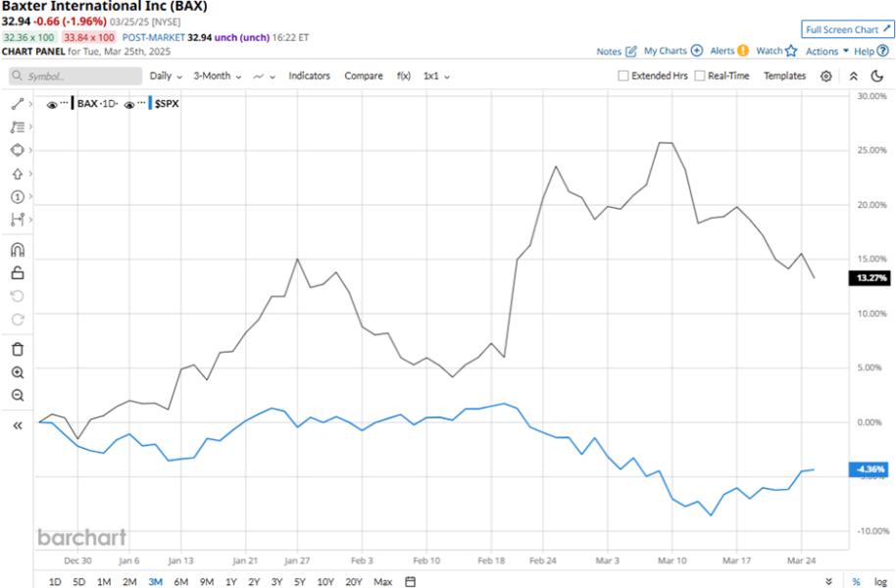The image size is (896, 588).
Task: Switch to dark mode moon icon
Action: click(876, 76)
